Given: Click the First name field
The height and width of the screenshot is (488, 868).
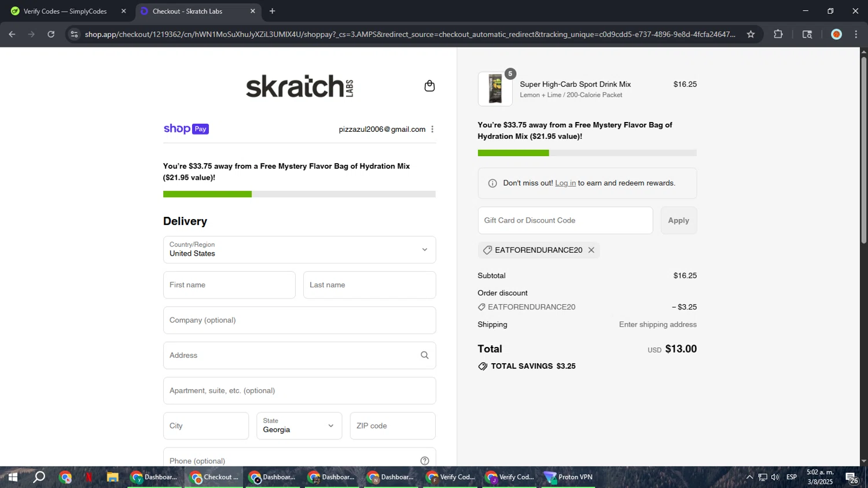Looking at the screenshot, I should click(x=229, y=285).
